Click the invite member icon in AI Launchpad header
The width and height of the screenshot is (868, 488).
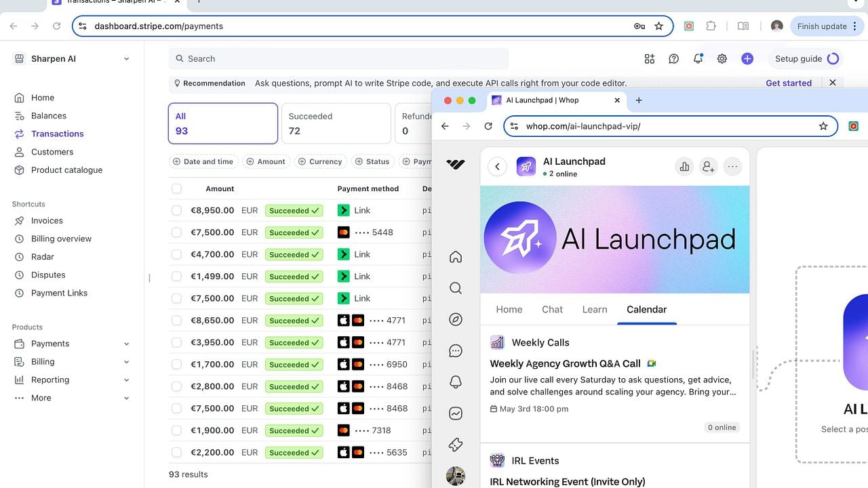[709, 167]
